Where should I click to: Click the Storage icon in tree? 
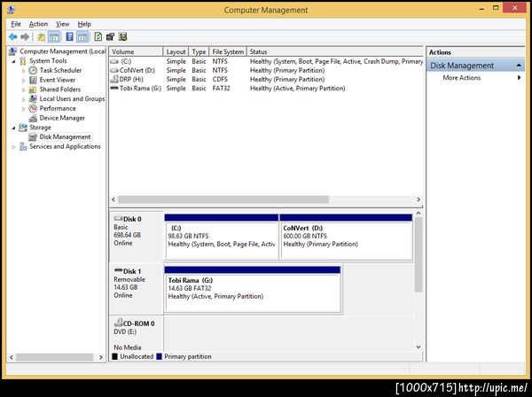tap(23, 128)
